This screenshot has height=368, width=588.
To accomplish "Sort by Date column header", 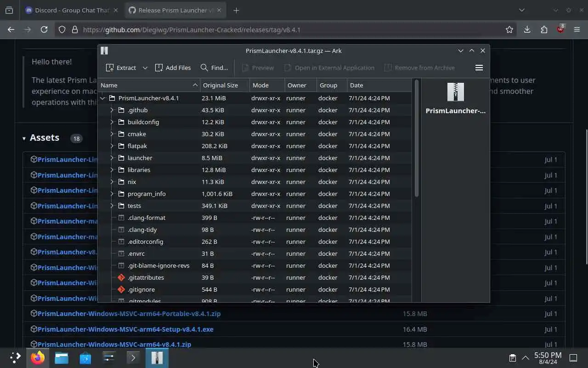I will click(379, 85).
